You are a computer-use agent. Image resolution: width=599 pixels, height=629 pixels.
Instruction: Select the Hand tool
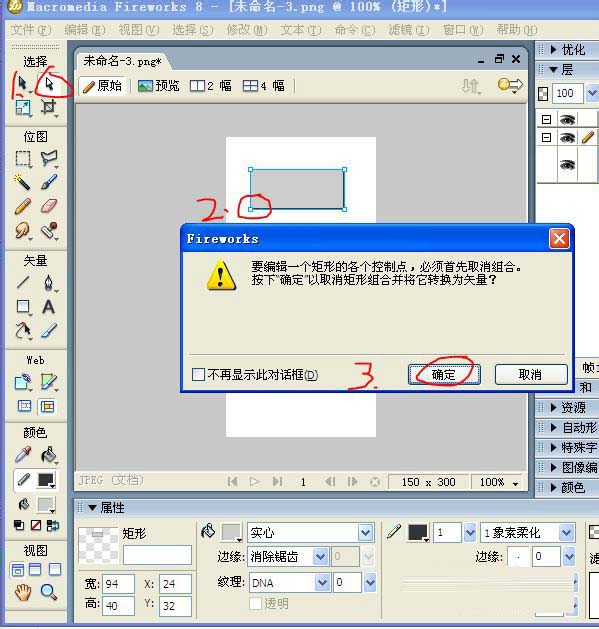(23, 592)
